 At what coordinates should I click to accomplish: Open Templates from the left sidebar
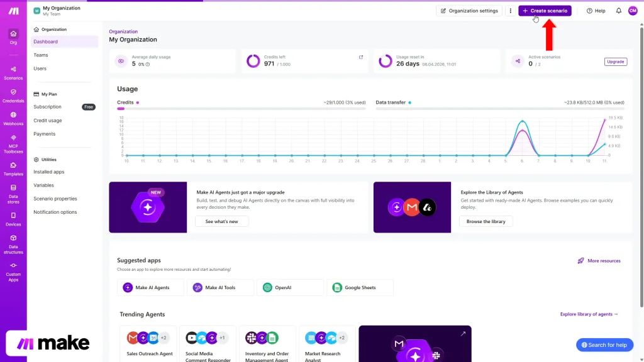coord(13,169)
